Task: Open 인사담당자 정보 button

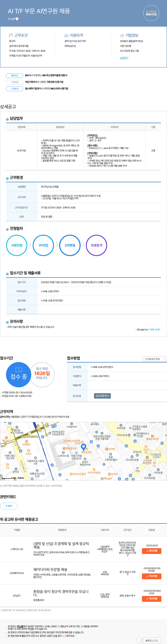Action: point(155,359)
